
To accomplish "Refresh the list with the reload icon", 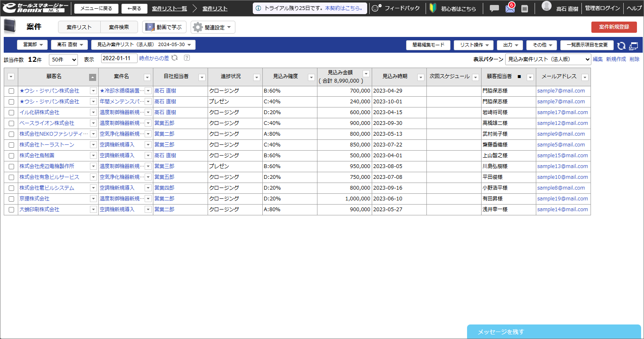I will coord(621,46).
